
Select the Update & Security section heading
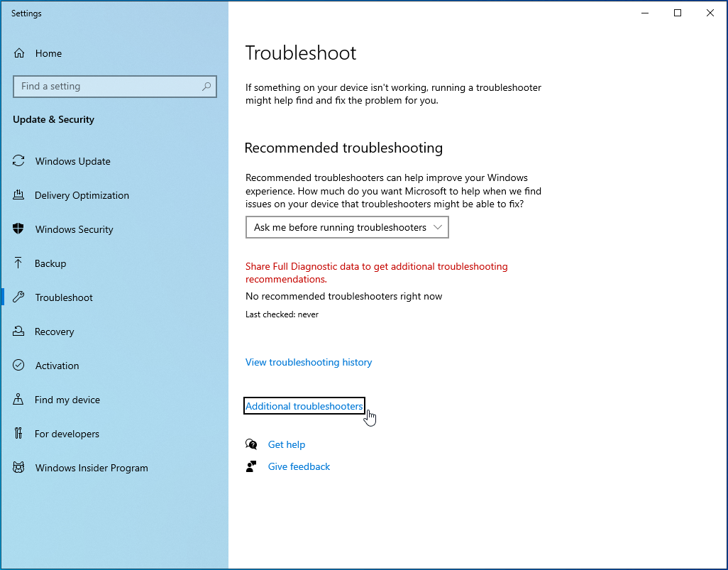click(x=53, y=119)
